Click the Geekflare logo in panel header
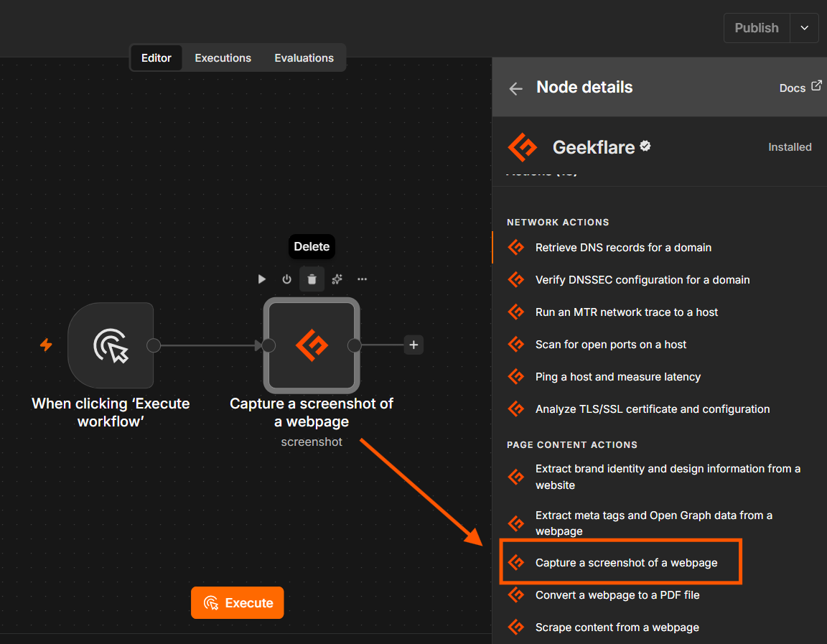 click(x=522, y=147)
